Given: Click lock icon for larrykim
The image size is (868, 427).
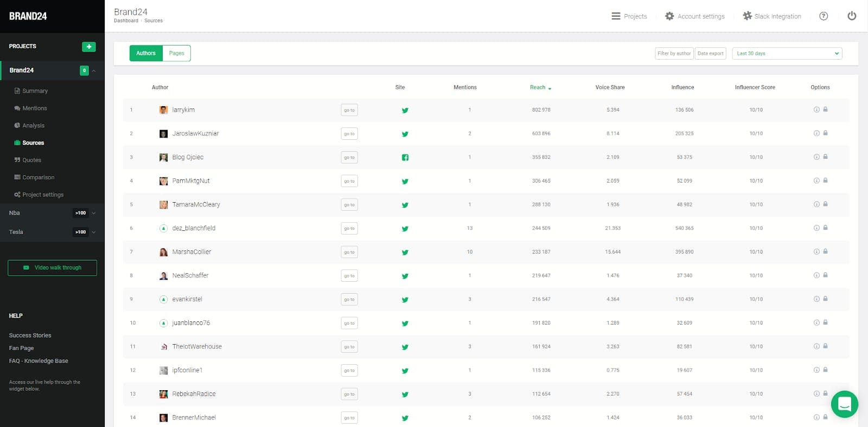Looking at the screenshot, I should point(825,109).
